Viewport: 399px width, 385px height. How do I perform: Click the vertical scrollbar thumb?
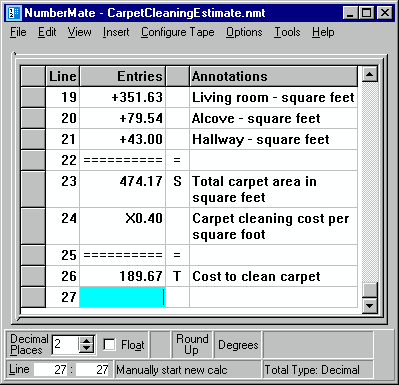pos(369,289)
